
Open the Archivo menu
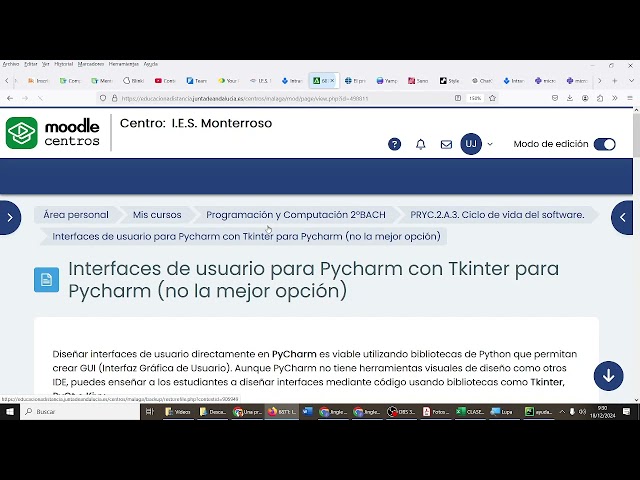11,64
